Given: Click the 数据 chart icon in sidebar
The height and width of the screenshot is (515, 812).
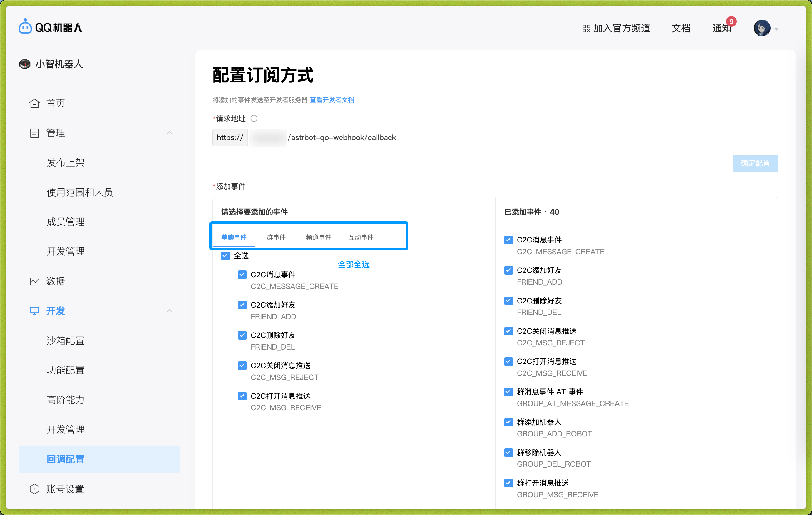Looking at the screenshot, I should tap(34, 281).
